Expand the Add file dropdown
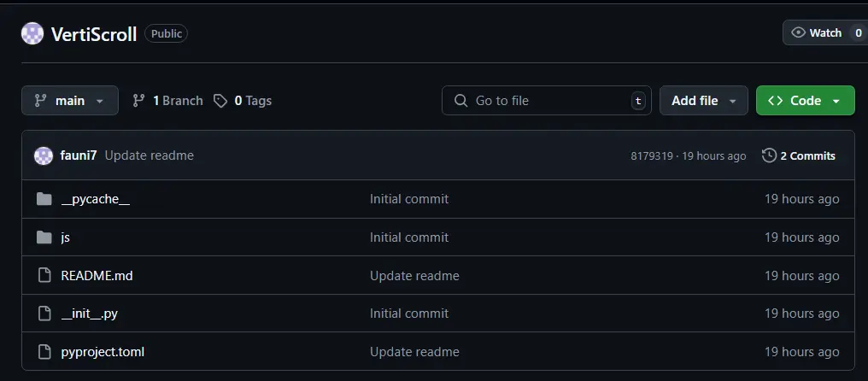Screen dimensions: 868x381 [x=703, y=101]
